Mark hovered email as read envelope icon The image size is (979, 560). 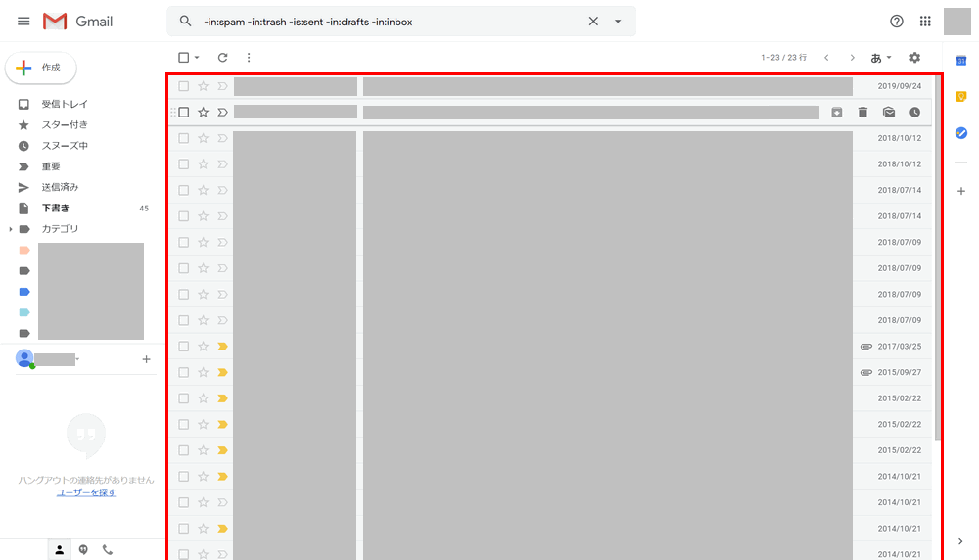(x=889, y=113)
